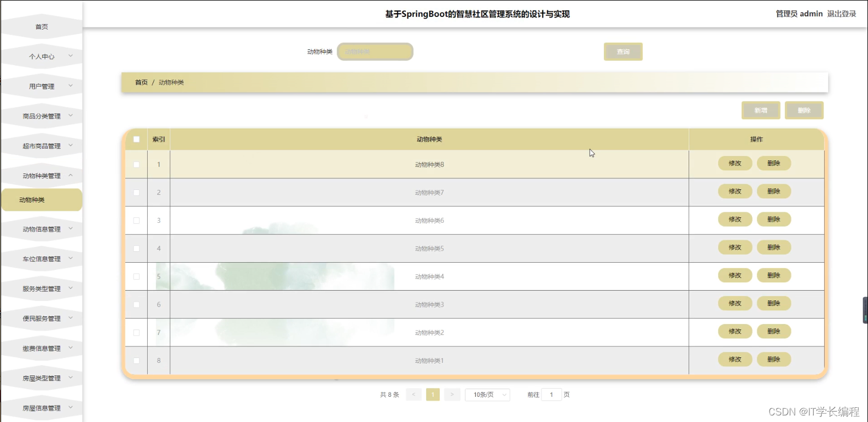Tick the checkbox for row 动物种类8
868x422 pixels.
pos(136,164)
